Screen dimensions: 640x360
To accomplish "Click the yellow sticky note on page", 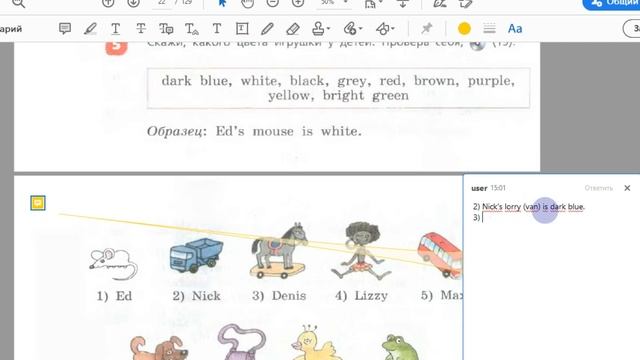I will click(38, 203).
